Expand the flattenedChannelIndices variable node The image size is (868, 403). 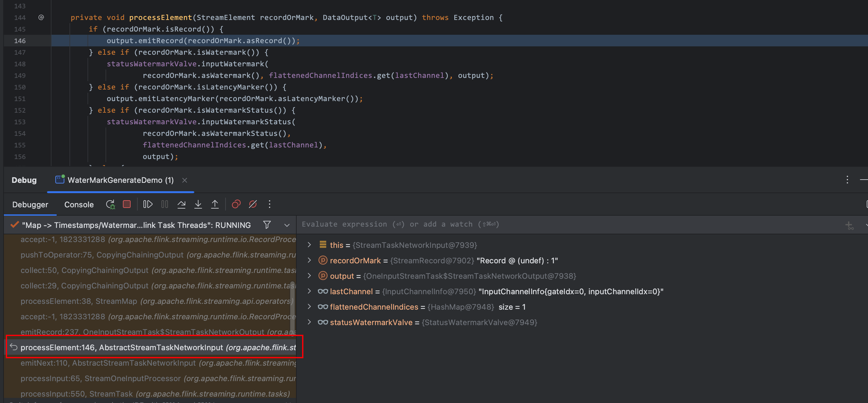point(310,307)
